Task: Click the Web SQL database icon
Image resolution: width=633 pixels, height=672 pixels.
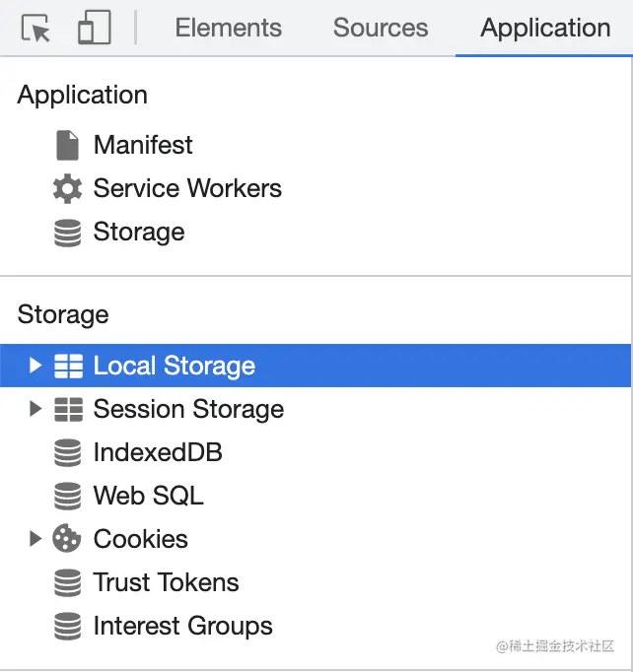Action: coord(67,496)
